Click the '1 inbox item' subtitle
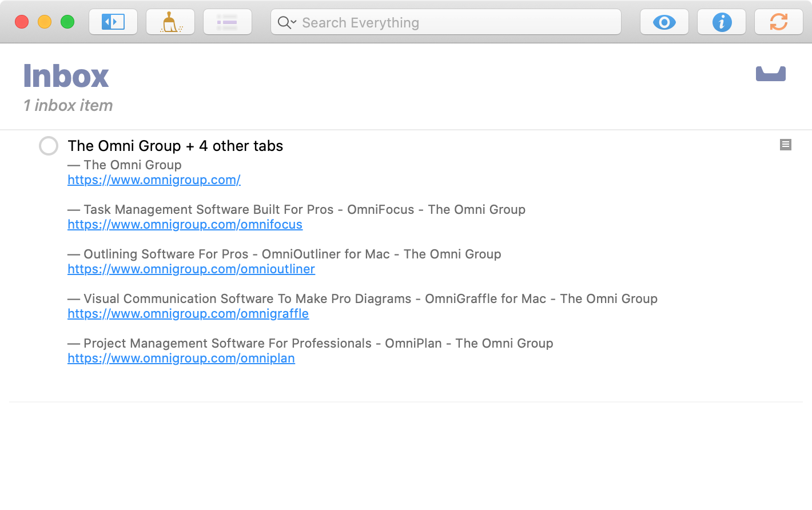 (68, 105)
